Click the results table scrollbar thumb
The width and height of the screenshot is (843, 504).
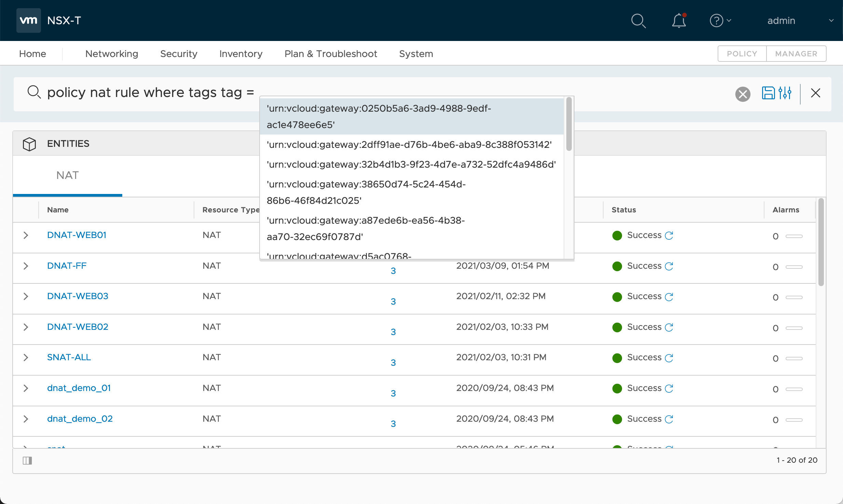(821, 242)
